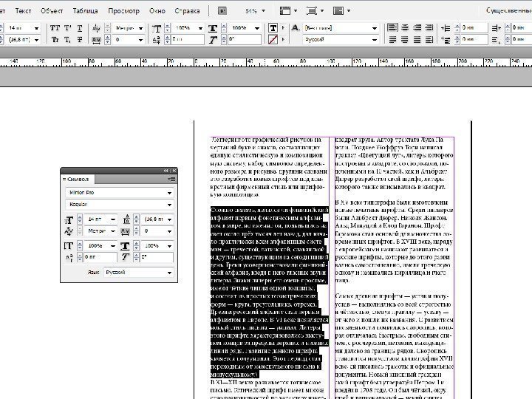Image resolution: width=532 pixels, height=399 pixels.
Task: Click the Strikethrough button in control bar
Action: [x=80, y=39]
